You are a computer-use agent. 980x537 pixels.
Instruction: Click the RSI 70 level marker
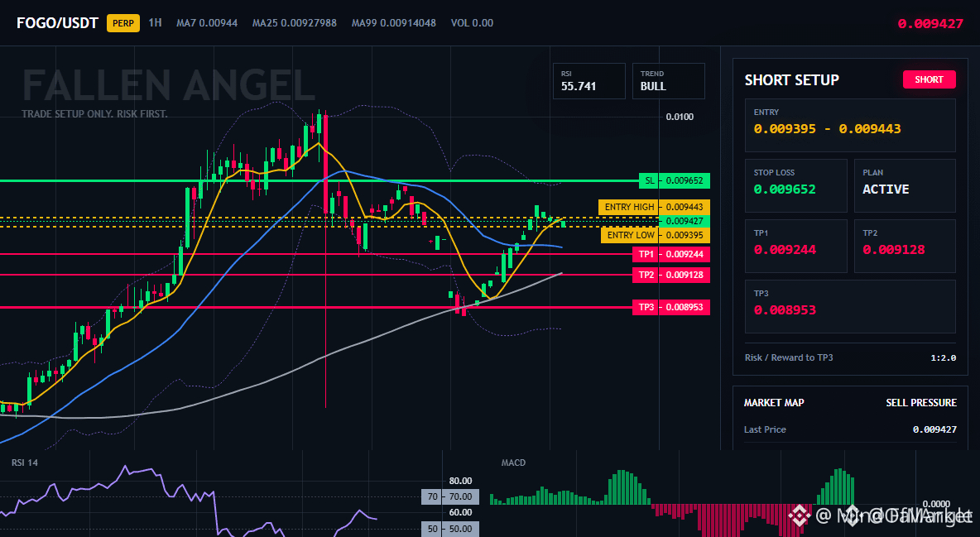point(432,497)
